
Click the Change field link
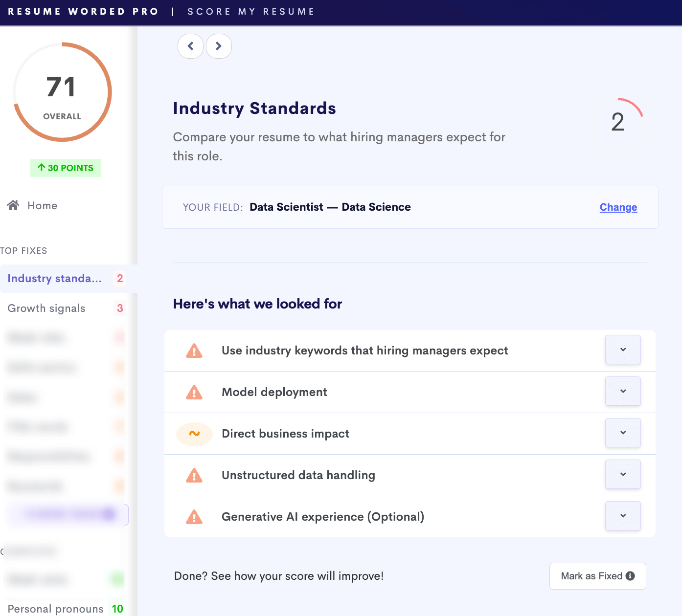coord(618,207)
